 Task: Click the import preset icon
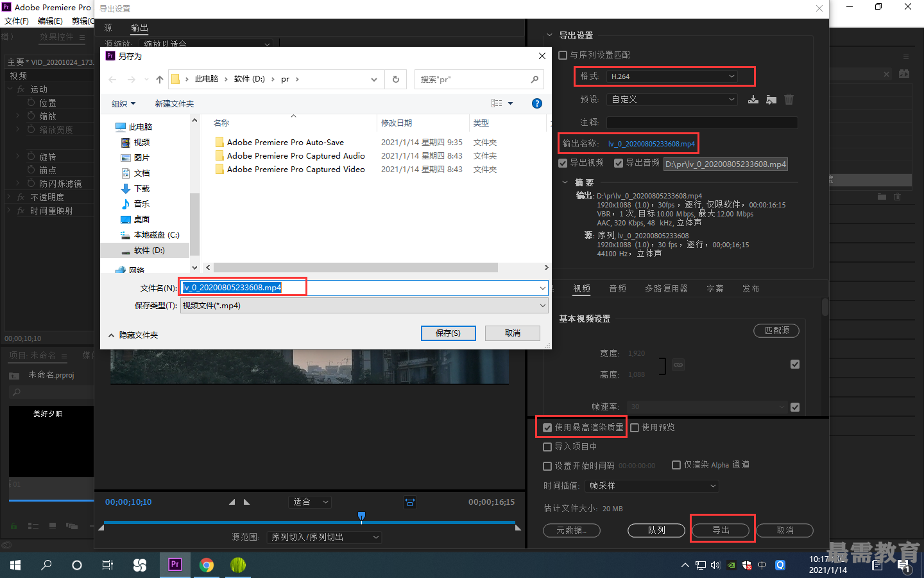pyautogui.click(x=771, y=100)
